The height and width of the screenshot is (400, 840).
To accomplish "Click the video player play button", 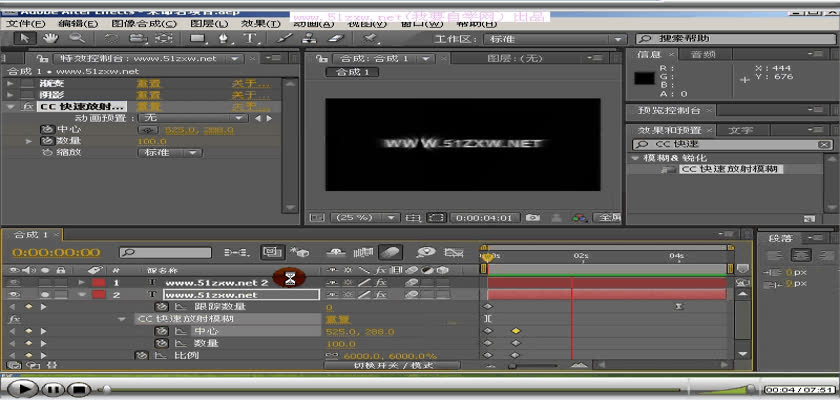I will tap(21, 388).
